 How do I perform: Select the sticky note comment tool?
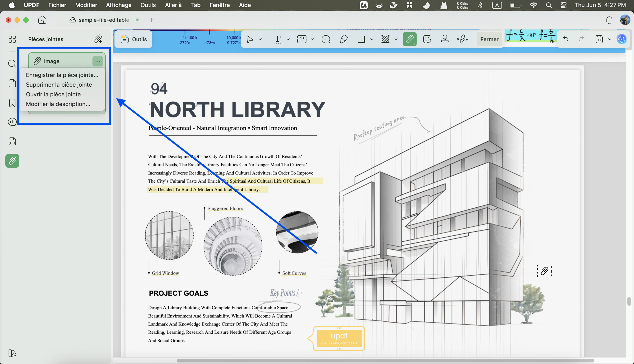[x=326, y=39]
